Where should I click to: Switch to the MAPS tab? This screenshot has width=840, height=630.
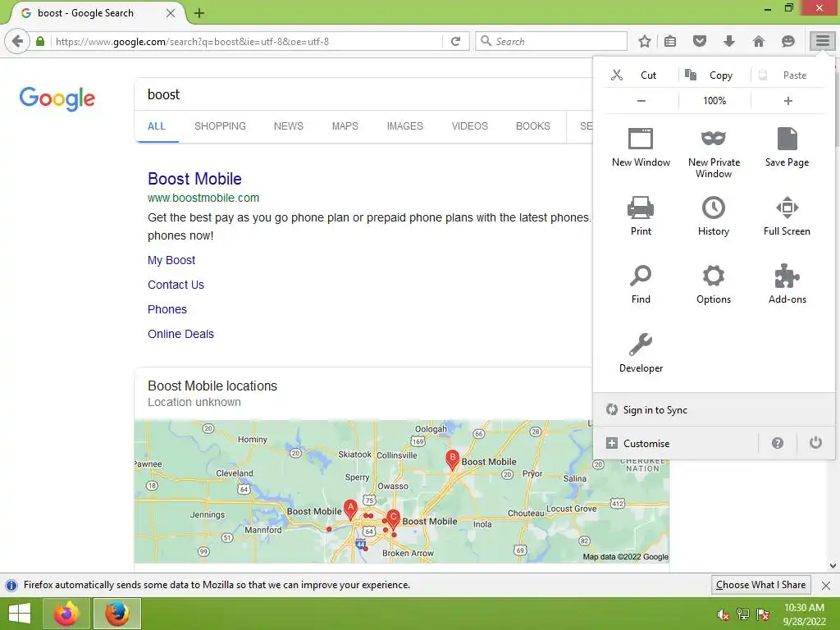(345, 126)
